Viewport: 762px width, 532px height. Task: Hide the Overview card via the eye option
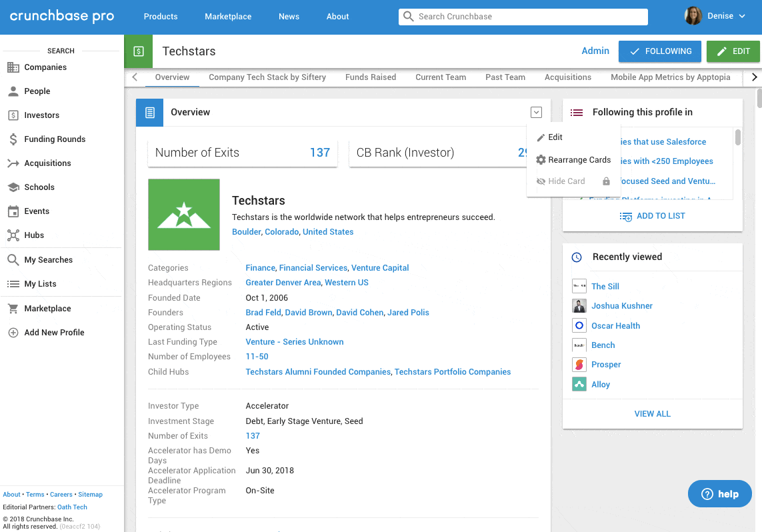(567, 181)
